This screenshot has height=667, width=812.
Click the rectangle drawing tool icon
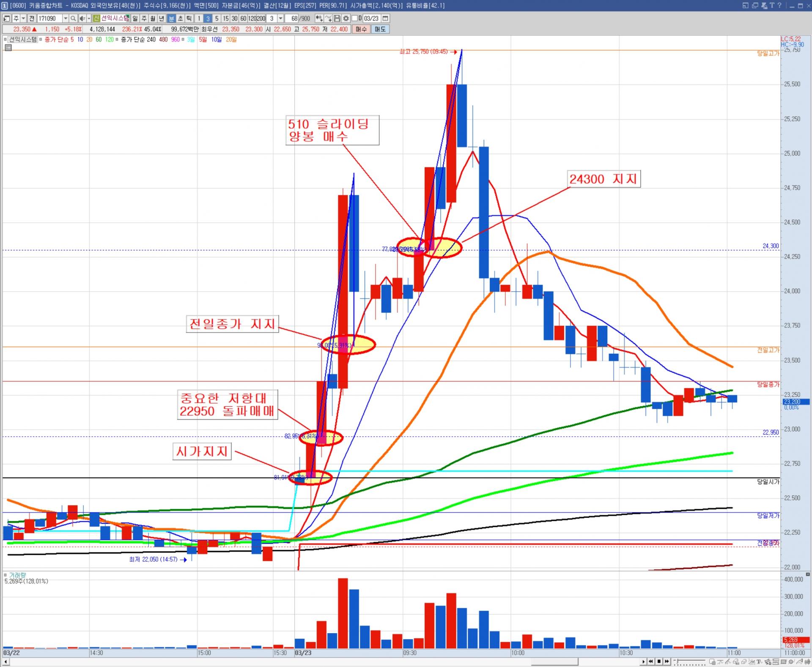(x=783, y=662)
